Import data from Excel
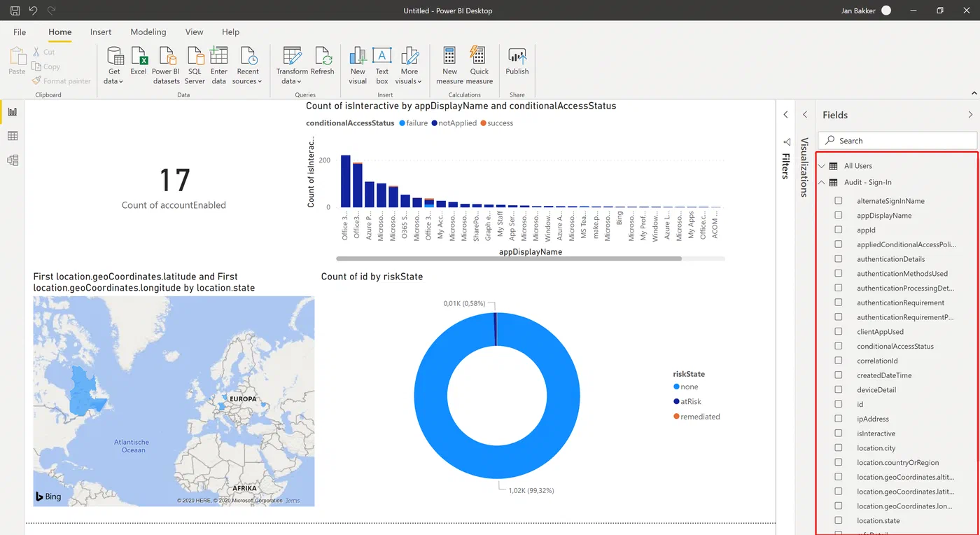 139,62
